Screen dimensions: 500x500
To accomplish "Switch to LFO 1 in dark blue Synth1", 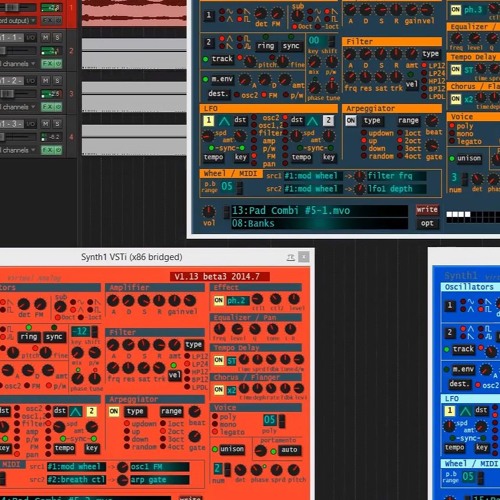I will click(x=209, y=120).
